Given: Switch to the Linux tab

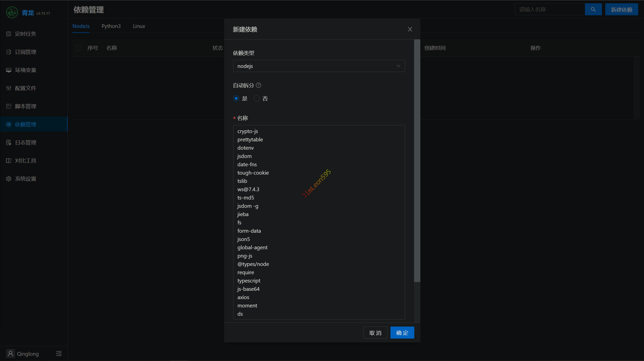Looking at the screenshot, I should pyautogui.click(x=139, y=26).
